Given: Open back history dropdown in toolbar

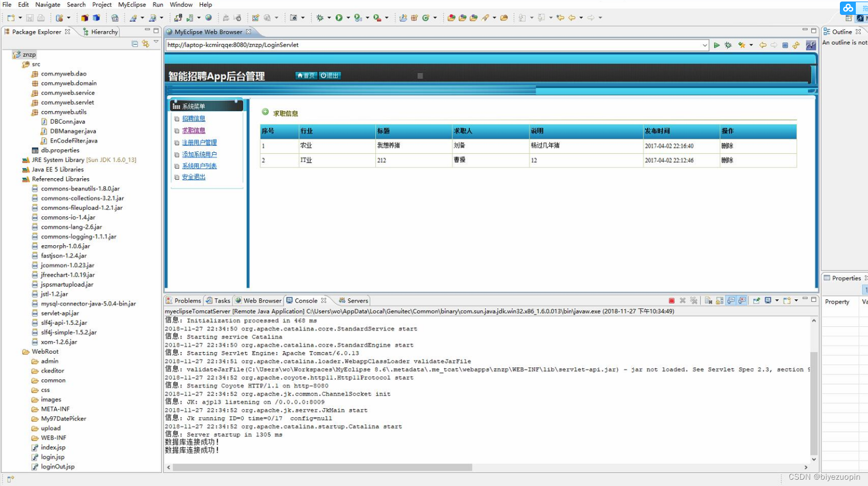Looking at the screenshot, I should pyautogui.click(x=580, y=17).
